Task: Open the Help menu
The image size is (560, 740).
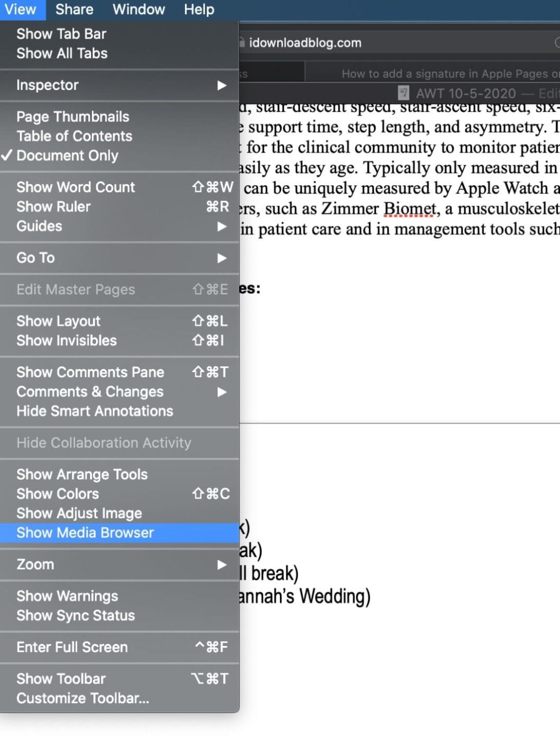Action: pyautogui.click(x=199, y=10)
